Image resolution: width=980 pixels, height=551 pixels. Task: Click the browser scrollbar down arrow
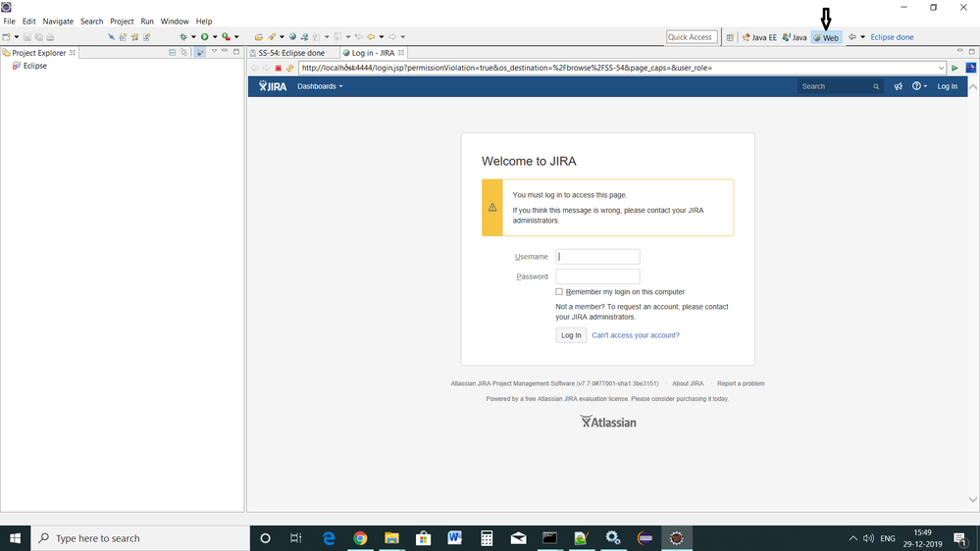click(972, 499)
